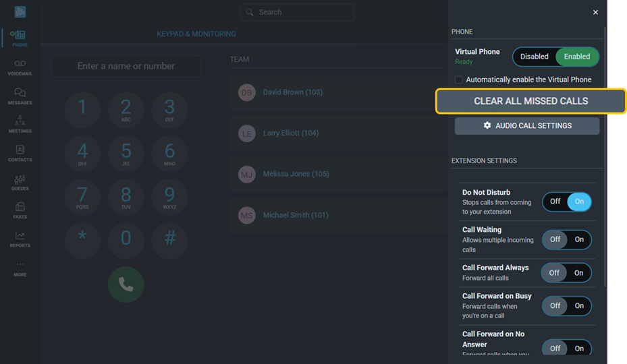Viewport: 627px width, 364px height.
Task: Click the search magnifier icon
Action: [x=250, y=12]
